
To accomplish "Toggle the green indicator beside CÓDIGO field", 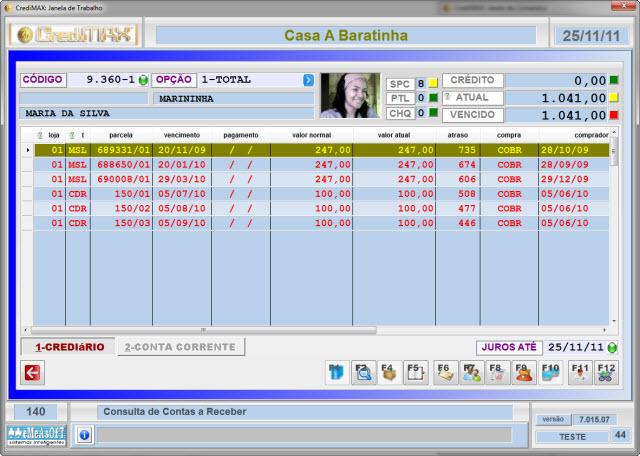I will click(x=143, y=80).
